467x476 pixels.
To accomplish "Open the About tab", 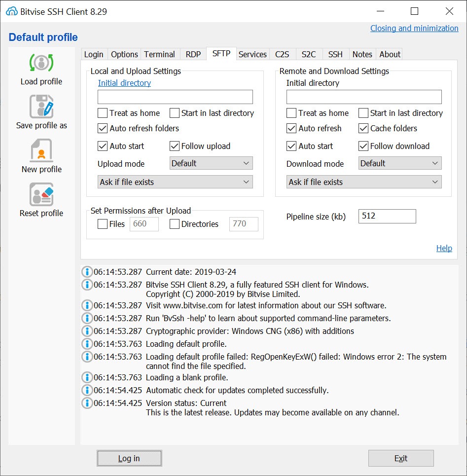I will pos(390,54).
